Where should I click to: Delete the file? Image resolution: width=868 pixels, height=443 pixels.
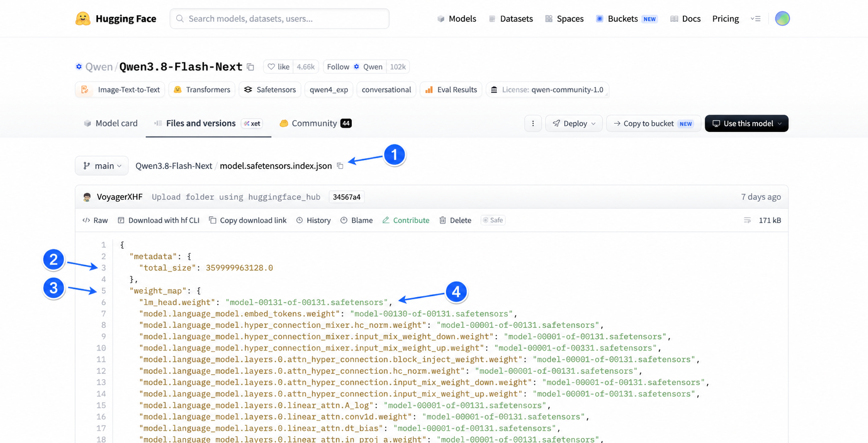tap(455, 221)
